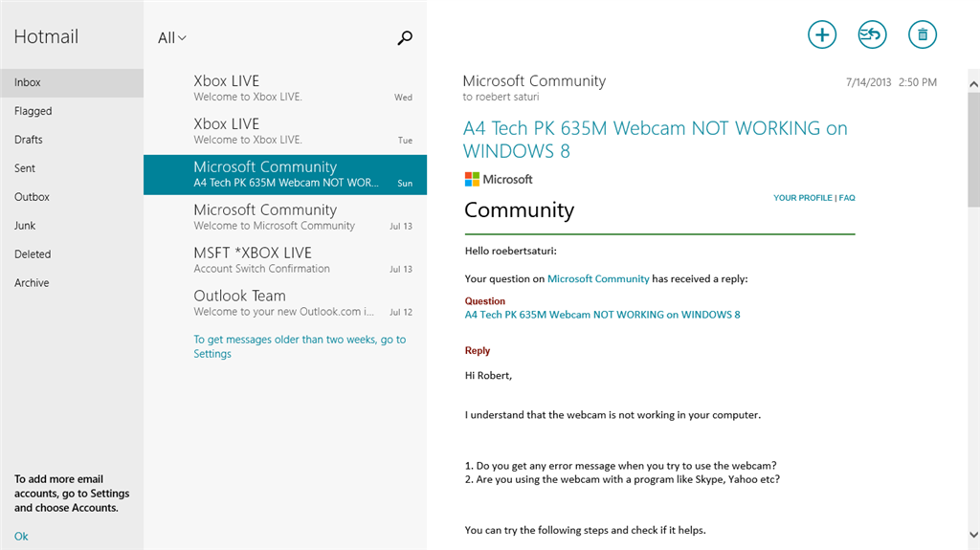Select the A4 Tech webcam email from Sun
980x550 pixels.
(x=285, y=174)
